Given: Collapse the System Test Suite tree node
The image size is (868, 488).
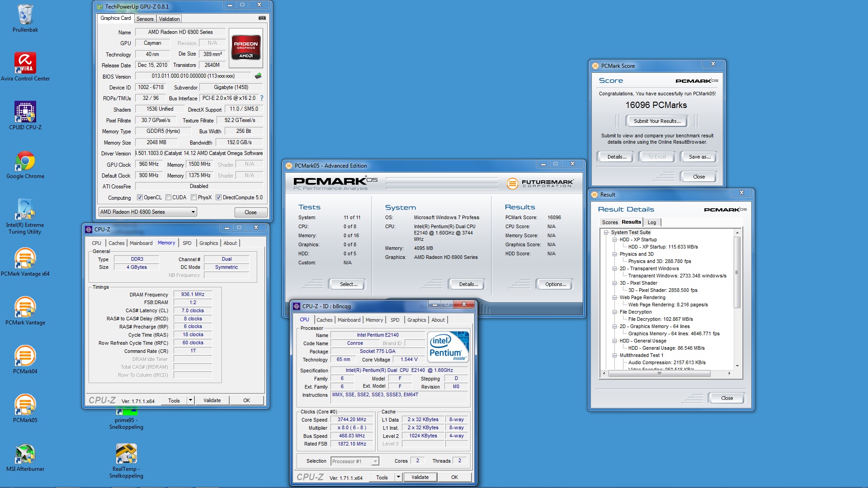Looking at the screenshot, I should coord(606,233).
